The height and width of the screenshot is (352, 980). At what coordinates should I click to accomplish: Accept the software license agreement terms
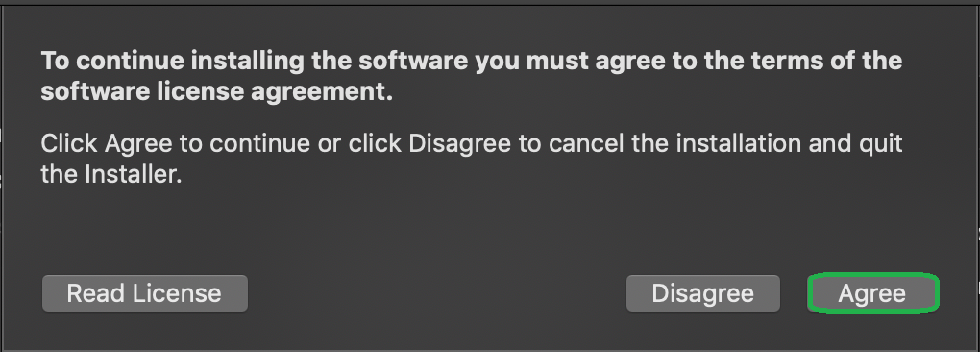pyautogui.click(x=873, y=293)
